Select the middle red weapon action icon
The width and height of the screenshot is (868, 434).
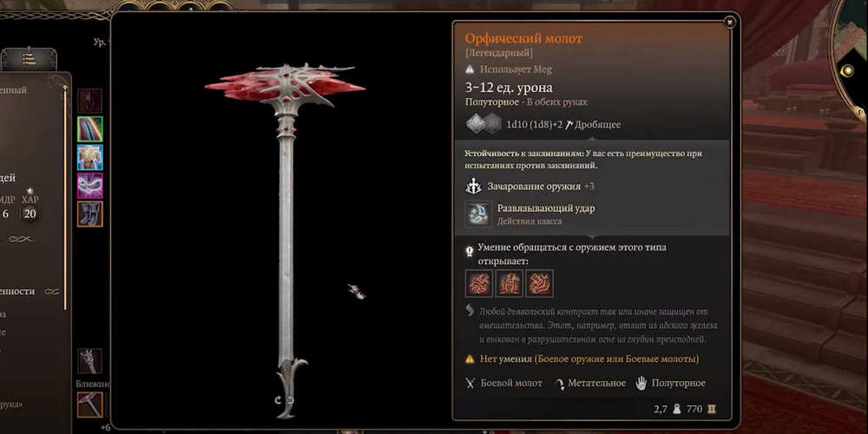[x=510, y=283]
